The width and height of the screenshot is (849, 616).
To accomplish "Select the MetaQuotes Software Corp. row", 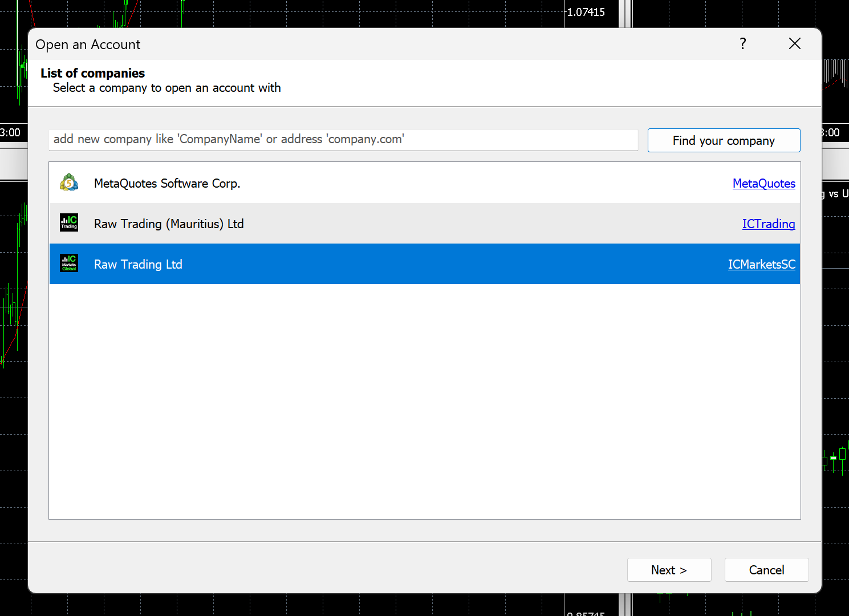I will [425, 183].
